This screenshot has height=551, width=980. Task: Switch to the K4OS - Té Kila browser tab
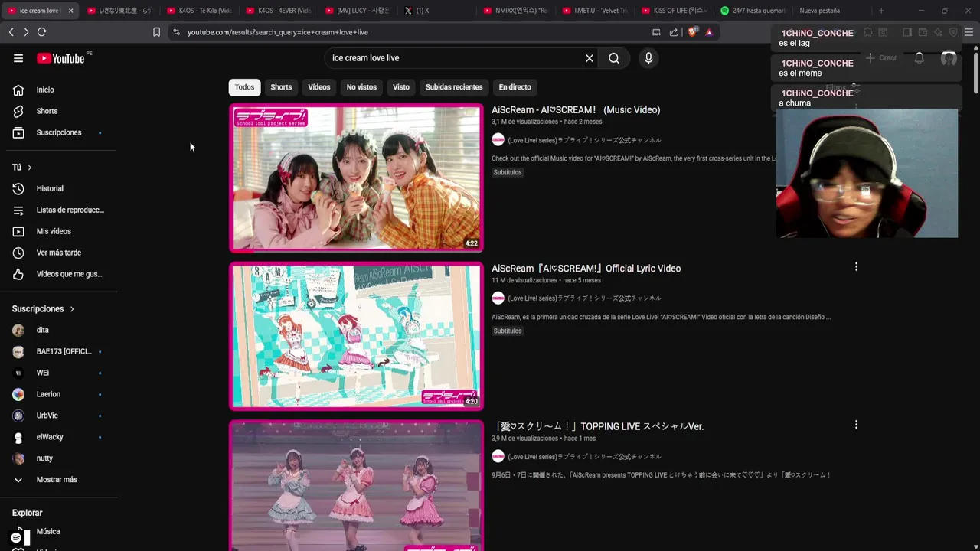click(x=198, y=11)
